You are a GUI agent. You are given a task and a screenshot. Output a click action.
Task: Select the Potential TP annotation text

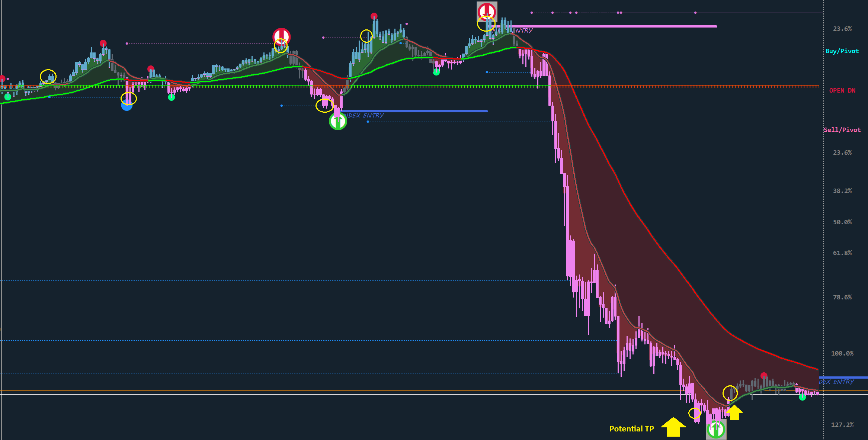pyautogui.click(x=631, y=428)
